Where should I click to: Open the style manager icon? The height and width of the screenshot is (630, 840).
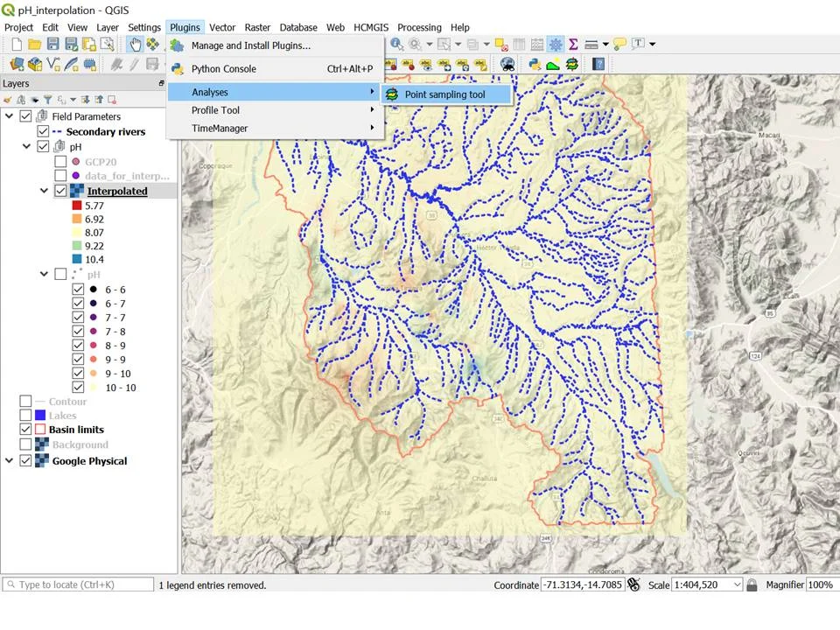(x=107, y=45)
